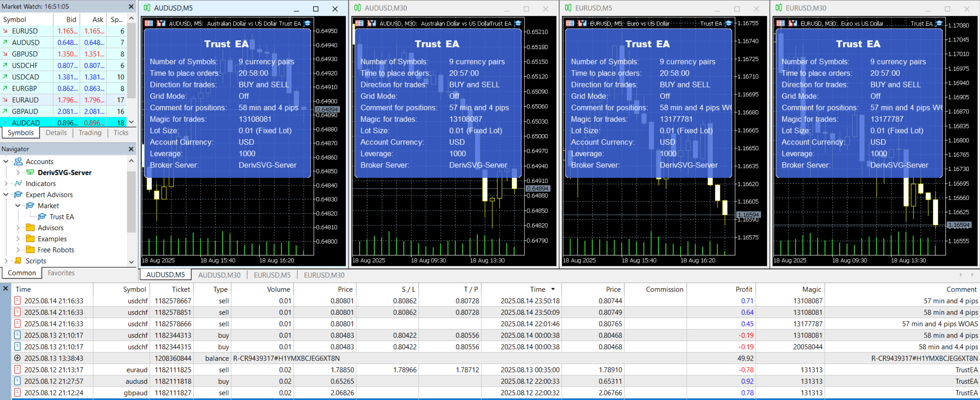The height and width of the screenshot is (400, 980).
Task: Click the Magic column header
Action: 790,290
